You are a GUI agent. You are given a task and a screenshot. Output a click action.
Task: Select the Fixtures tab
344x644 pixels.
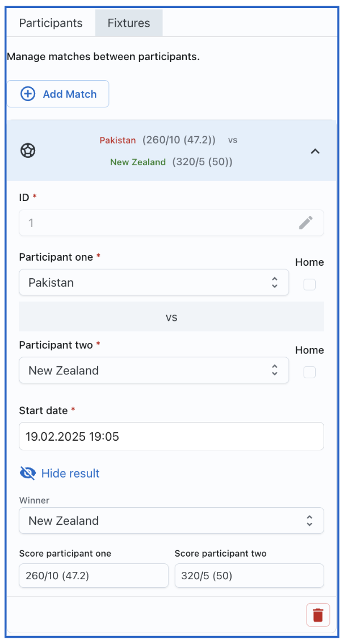(x=129, y=23)
